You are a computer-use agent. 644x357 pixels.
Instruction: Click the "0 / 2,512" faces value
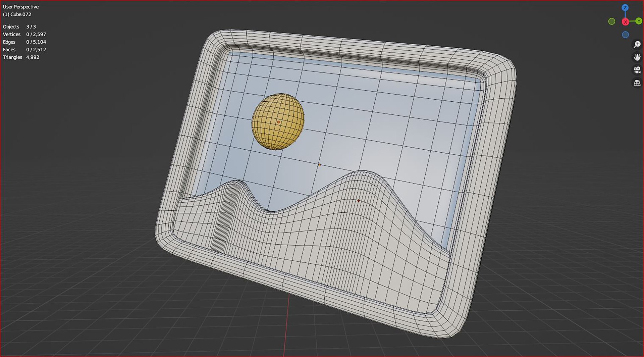pyautogui.click(x=36, y=50)
